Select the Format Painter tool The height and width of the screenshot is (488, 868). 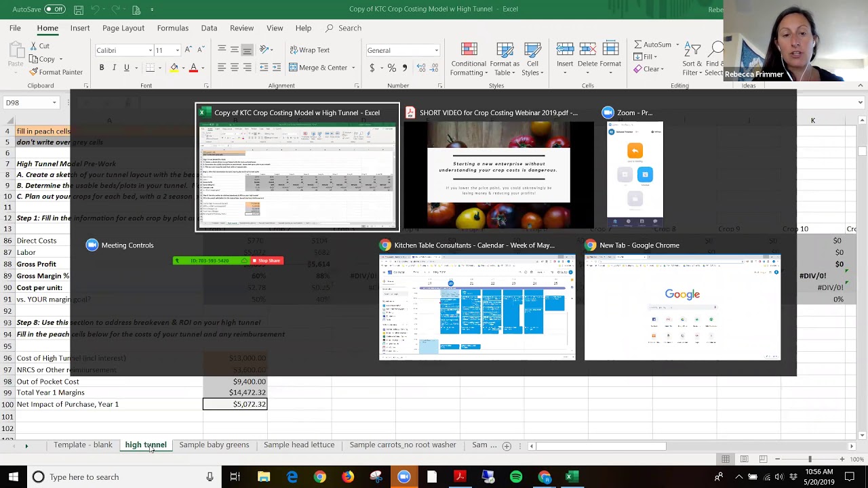click(x=56, y=72)
